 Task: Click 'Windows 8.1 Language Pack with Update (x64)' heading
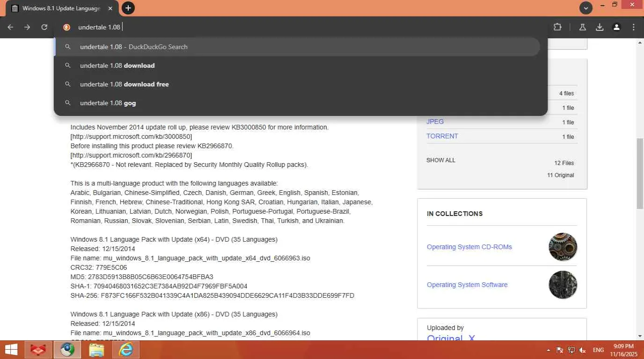(x=174, y=239)
